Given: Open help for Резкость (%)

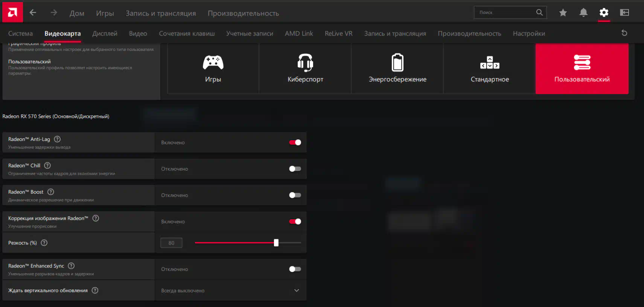Looking at the screenshot, I should (44, 243).
